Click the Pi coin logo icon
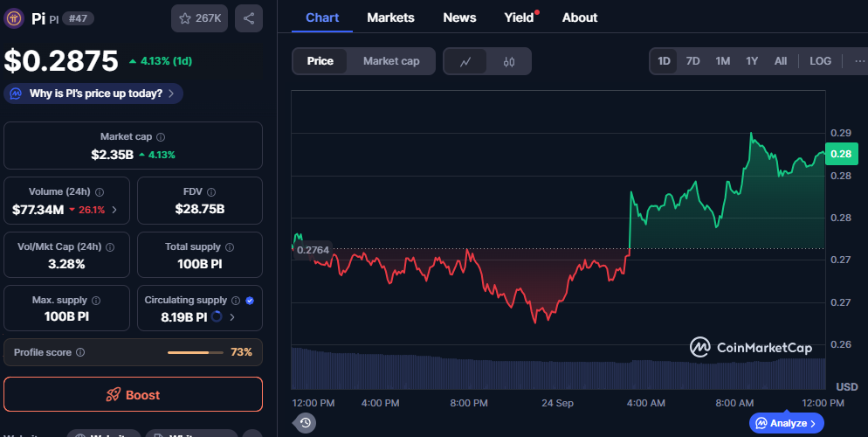The height and width of the screenshot is (437, 868). tap(14, 18)
